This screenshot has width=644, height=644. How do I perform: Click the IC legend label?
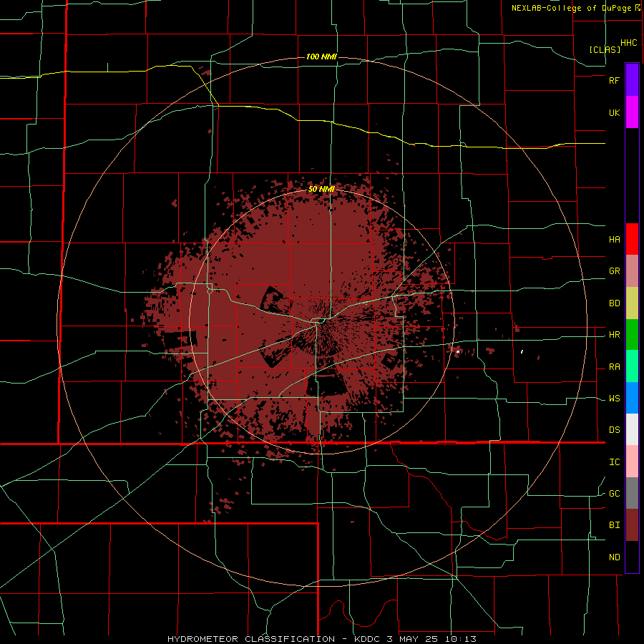615,462
